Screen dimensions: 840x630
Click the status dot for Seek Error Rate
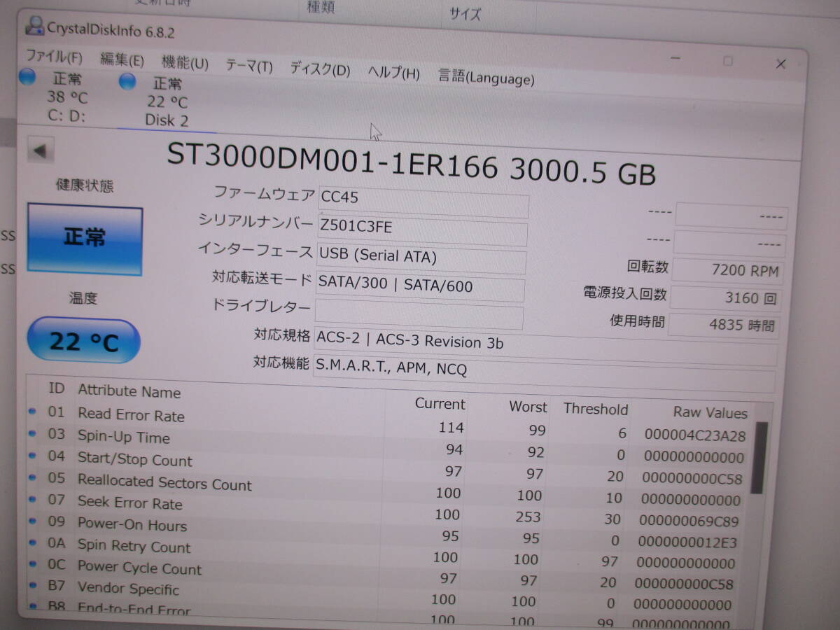pos(32,498)
